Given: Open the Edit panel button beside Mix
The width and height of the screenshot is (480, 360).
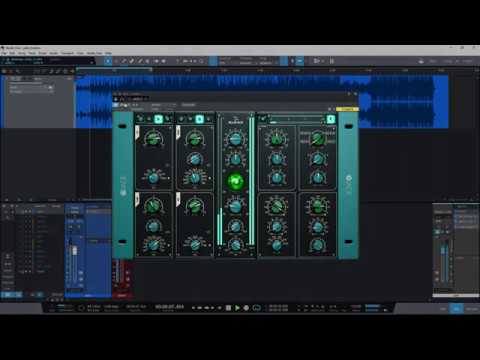Looking at the screenshot, I should [443, 309].
